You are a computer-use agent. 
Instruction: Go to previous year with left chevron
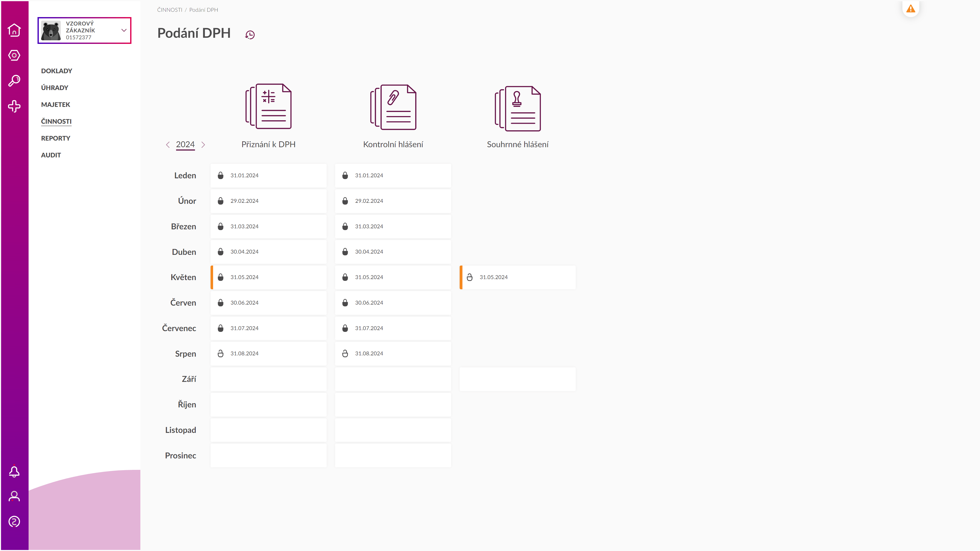(x=168, y=144)
